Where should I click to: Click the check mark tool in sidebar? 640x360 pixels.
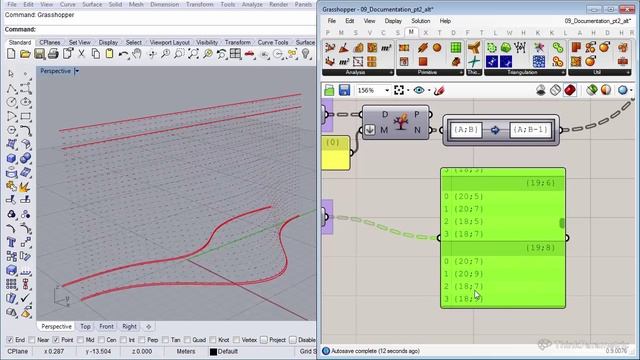pyautogui.click(x=25, y=298)
